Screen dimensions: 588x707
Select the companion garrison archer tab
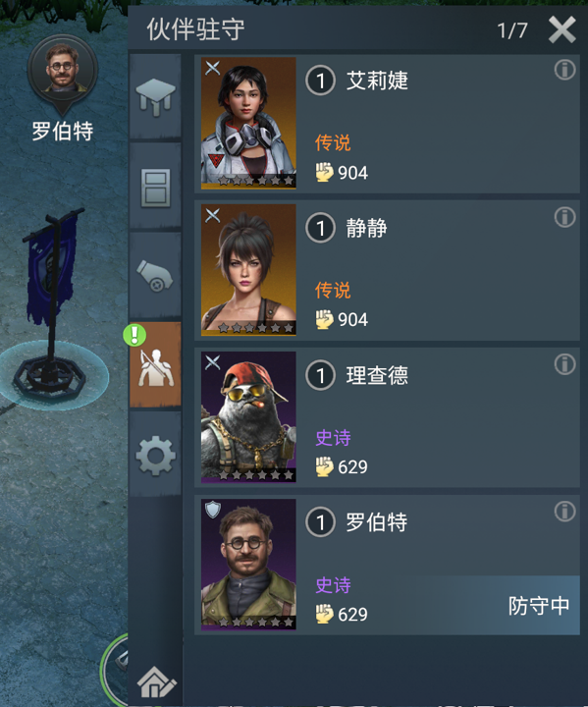tap(155, 364)
